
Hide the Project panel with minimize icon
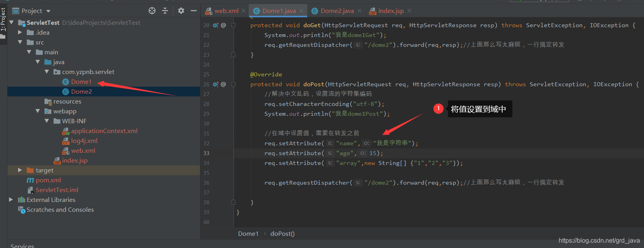coord(193,11)
